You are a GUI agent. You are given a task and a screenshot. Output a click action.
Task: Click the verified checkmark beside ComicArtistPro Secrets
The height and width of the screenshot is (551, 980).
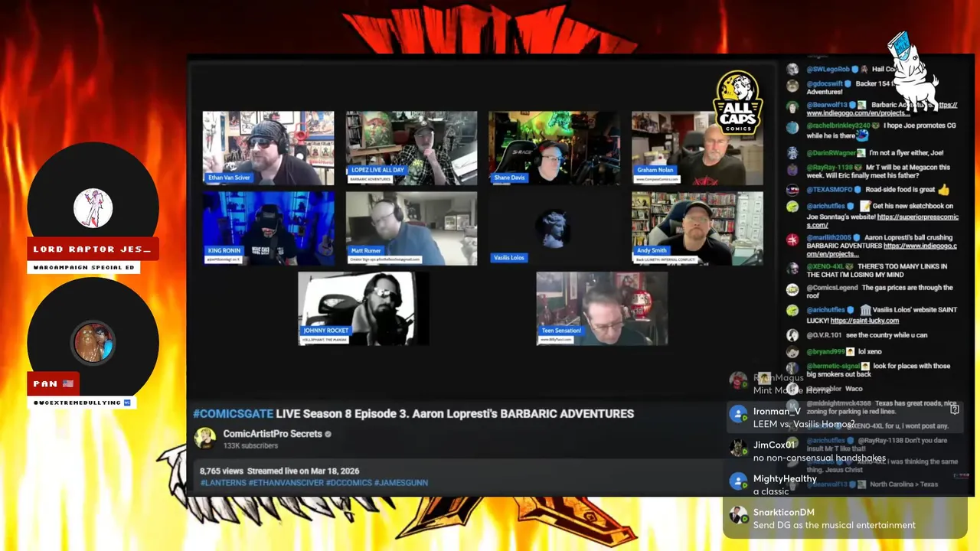point(328,434)
